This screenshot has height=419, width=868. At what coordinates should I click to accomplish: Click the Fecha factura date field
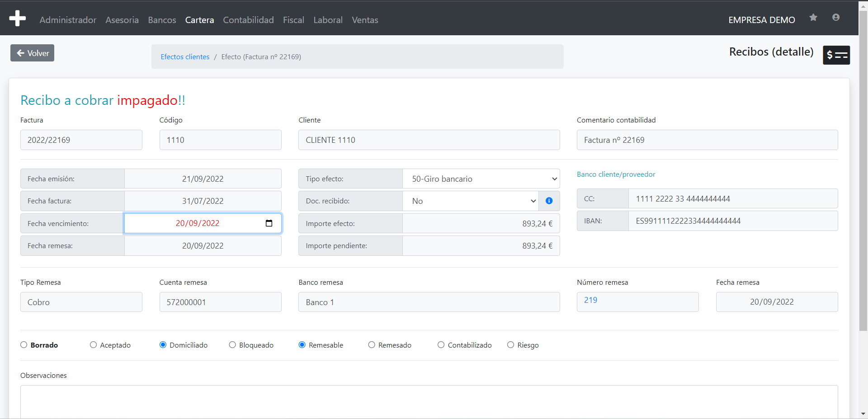[x=203, y=201]
